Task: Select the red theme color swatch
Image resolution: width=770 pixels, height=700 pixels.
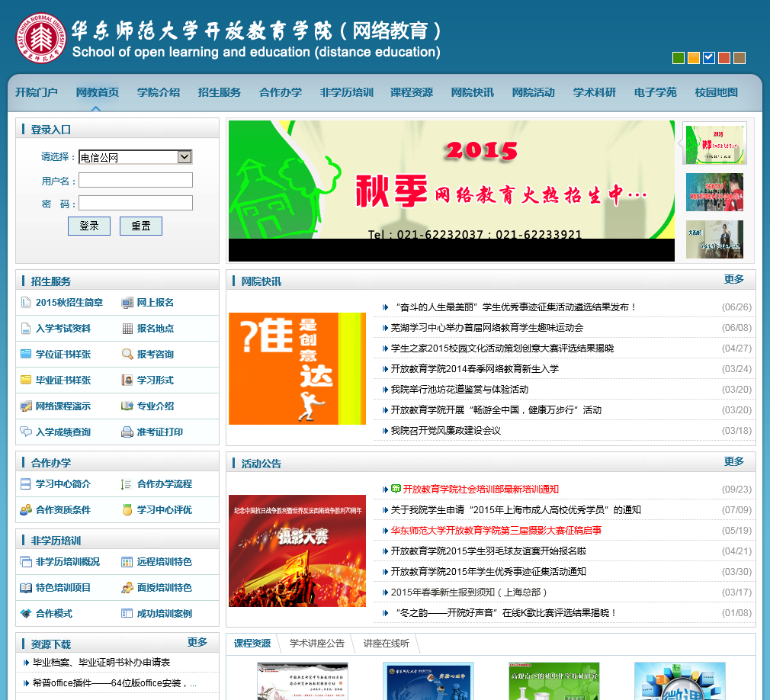Action: pyautogui.click(x=723, y=58)
